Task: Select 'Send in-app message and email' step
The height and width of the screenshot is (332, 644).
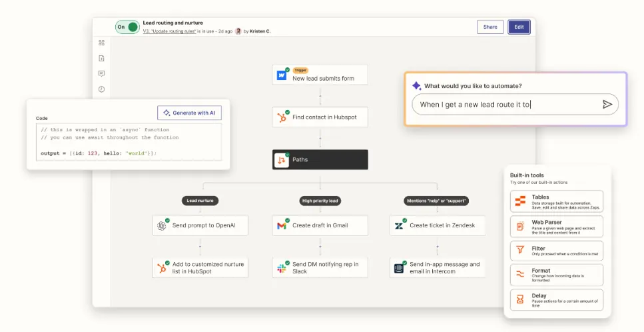Action: [438, 267]
